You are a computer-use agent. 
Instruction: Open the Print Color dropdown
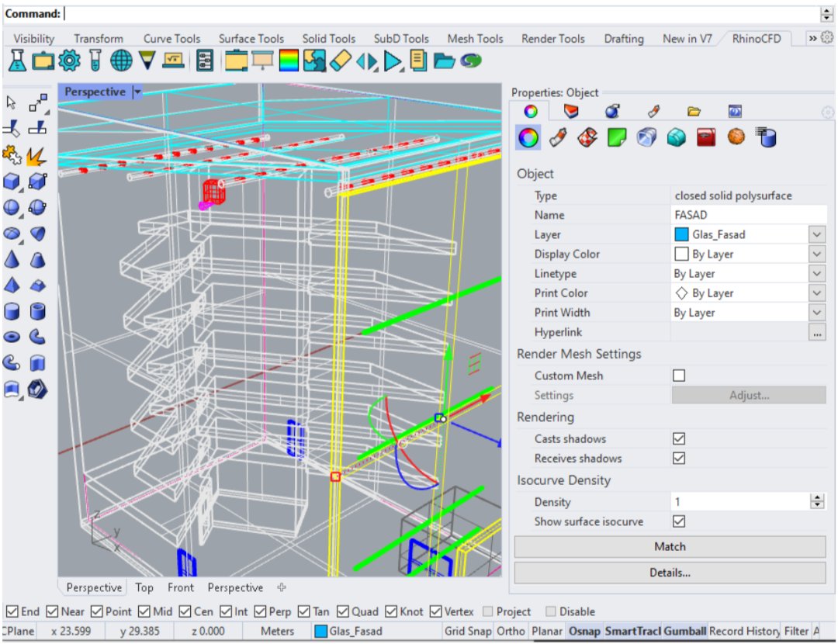tap(816, 293)
